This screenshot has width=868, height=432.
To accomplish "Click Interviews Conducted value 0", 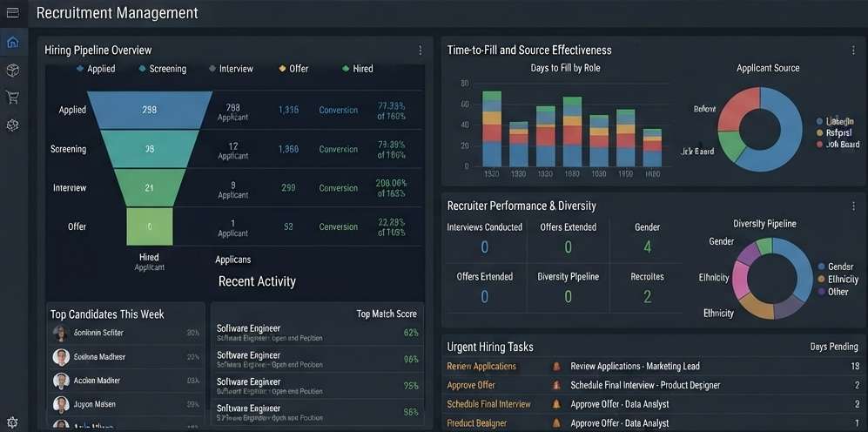I will tap(484, 247).
